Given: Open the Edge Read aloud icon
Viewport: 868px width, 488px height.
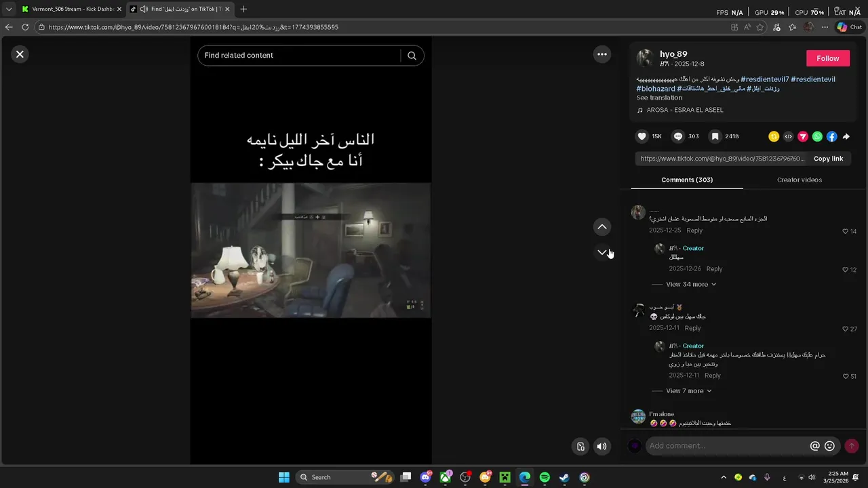Looking at the screenshot, I should pos(747,27).
